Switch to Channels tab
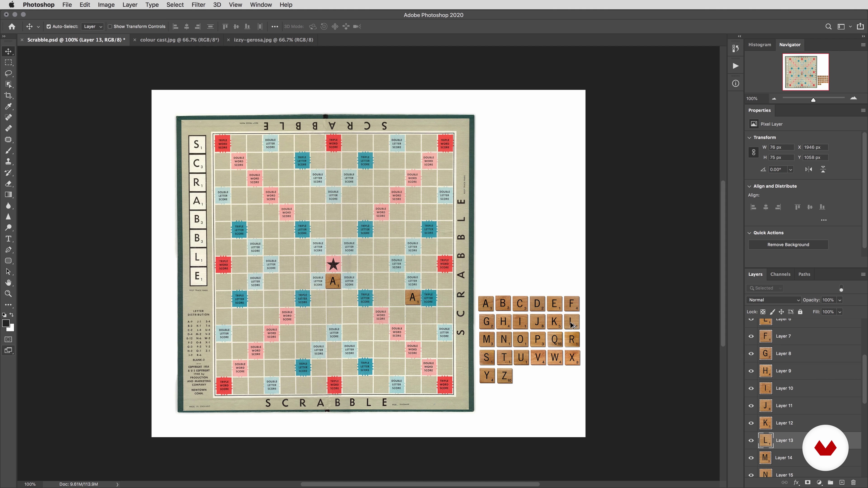 click(x=780, y=274)
